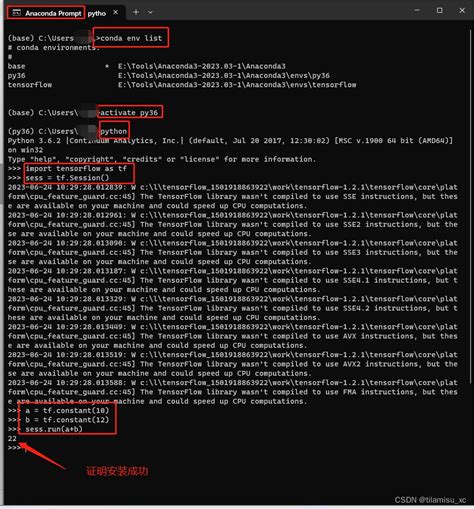The width and height of the screenshot is (474, 509).
Task: Click the 'b = tf.constant(12)' line
Action: click(x=67, y=420)
